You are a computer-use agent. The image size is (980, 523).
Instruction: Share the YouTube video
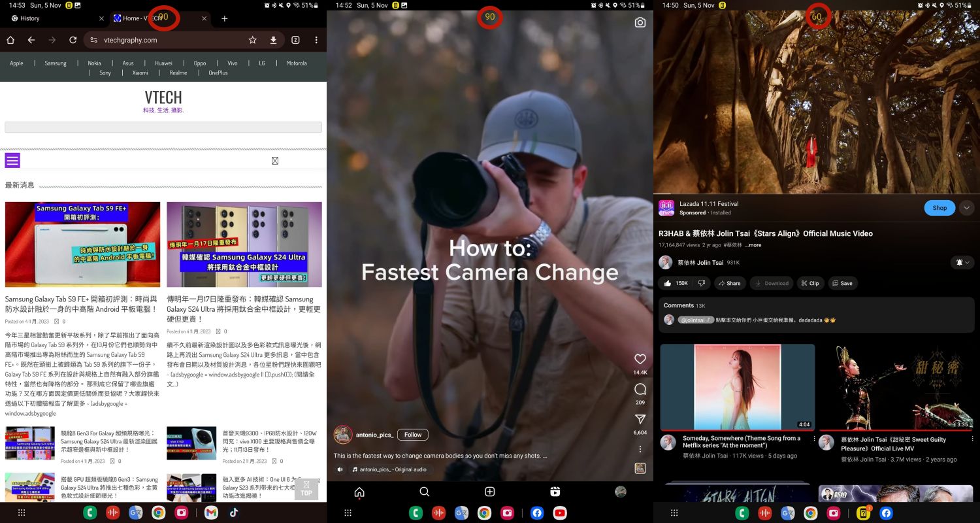[x=730, y=283]
